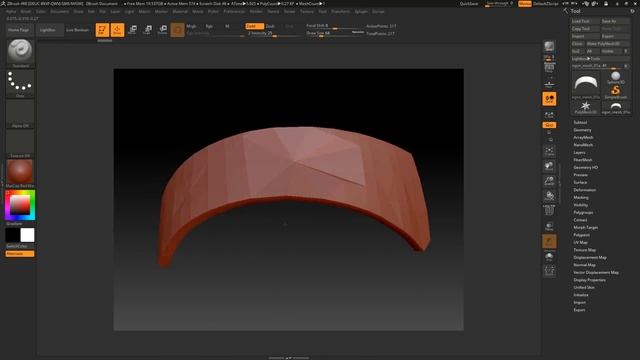Switch to the Rotate transform tool
Image resolution: width=640 pixels, height=360 pixels.
[x=163, y=29]
